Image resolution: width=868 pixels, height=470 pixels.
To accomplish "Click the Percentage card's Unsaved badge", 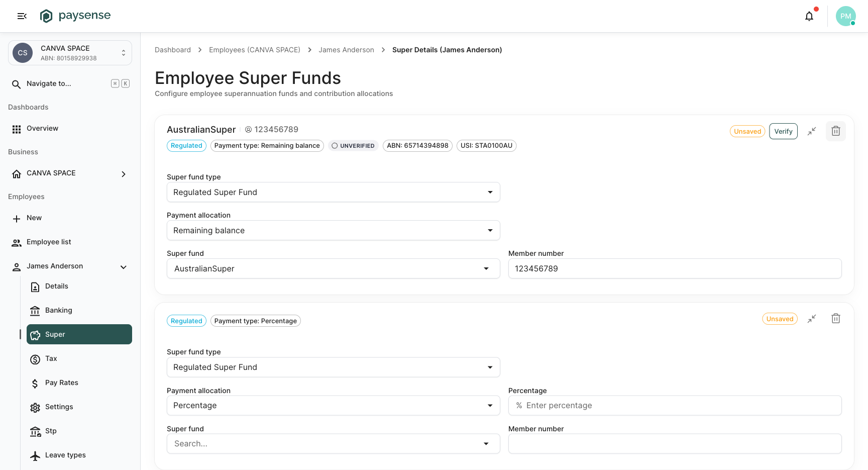I will pos(780,319).
